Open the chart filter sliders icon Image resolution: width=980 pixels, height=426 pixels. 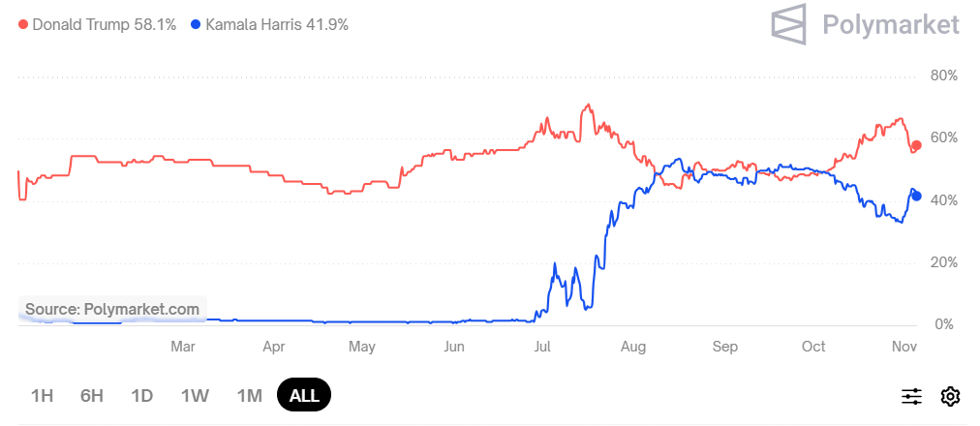[911, 396]
